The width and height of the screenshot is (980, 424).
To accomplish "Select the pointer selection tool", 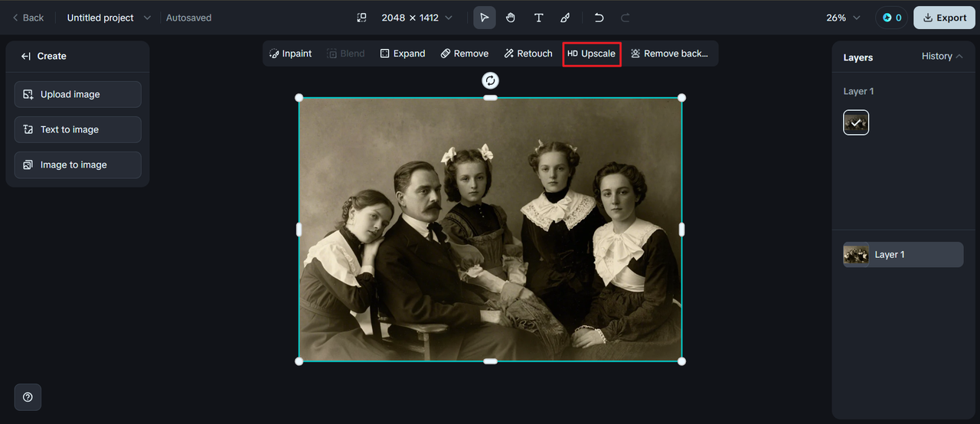I will (x=484, y=18).
